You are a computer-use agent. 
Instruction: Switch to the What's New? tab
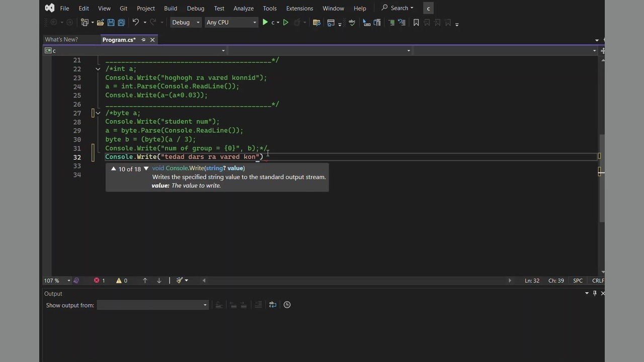[61, 40]
